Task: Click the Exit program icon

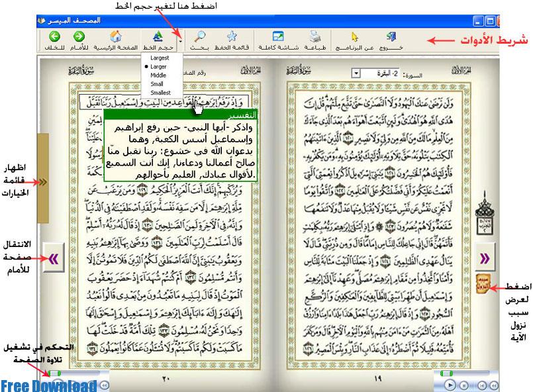Action: pyautogui.click(x=391, y=36)
